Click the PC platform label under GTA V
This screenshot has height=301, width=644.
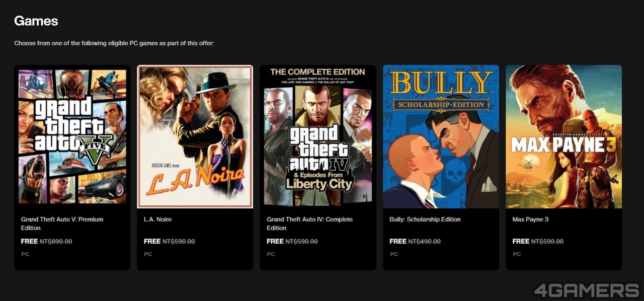coord(25,254)
